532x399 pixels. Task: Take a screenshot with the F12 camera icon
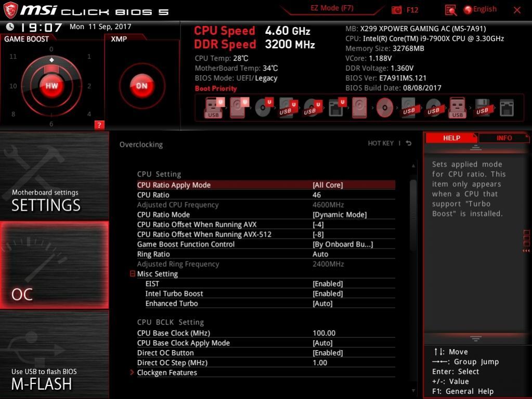tap(396, 10)
